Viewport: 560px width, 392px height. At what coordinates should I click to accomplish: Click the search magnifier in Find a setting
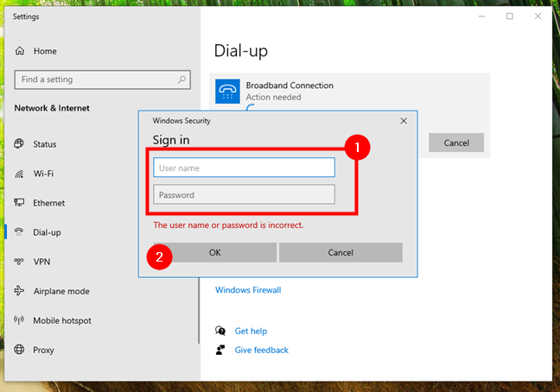pyautogui.click(x=181, y=79)
